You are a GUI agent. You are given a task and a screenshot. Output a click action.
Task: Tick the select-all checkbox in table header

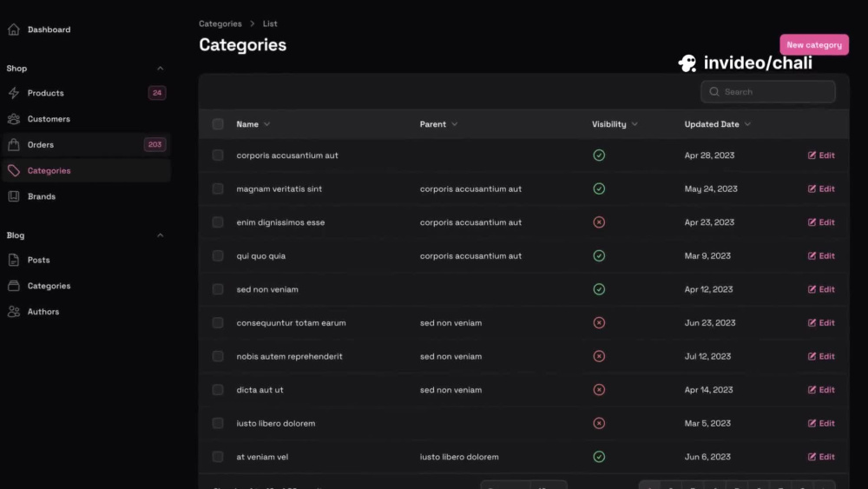(x=218, y=124)
